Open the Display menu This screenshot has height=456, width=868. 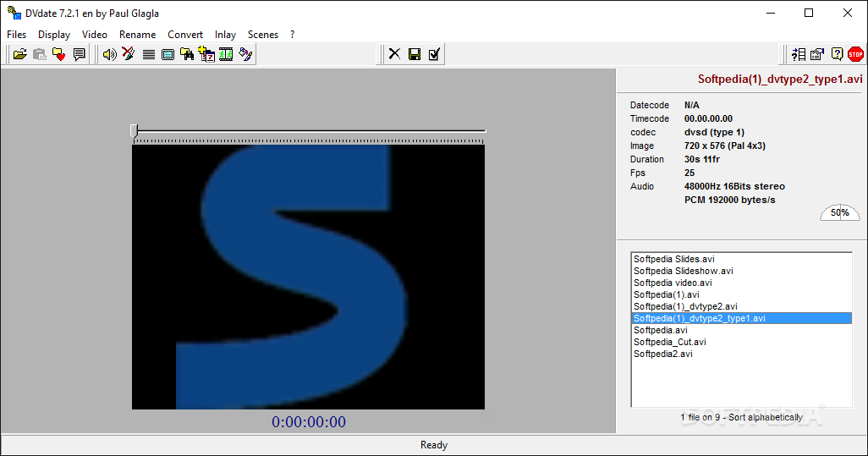click(54, 35)
